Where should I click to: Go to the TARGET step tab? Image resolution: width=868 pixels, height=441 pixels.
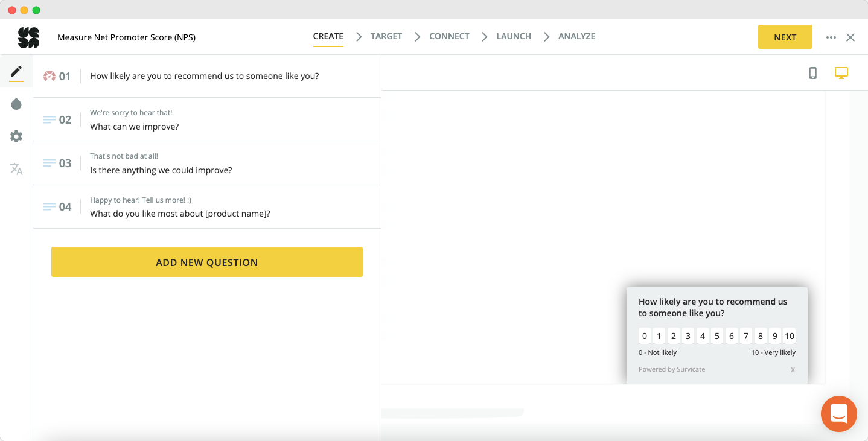[x=386, y=36]
